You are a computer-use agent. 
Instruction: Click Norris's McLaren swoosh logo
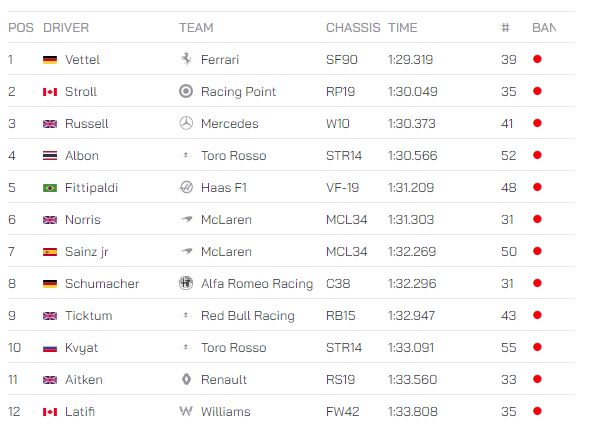click(186, 219)
